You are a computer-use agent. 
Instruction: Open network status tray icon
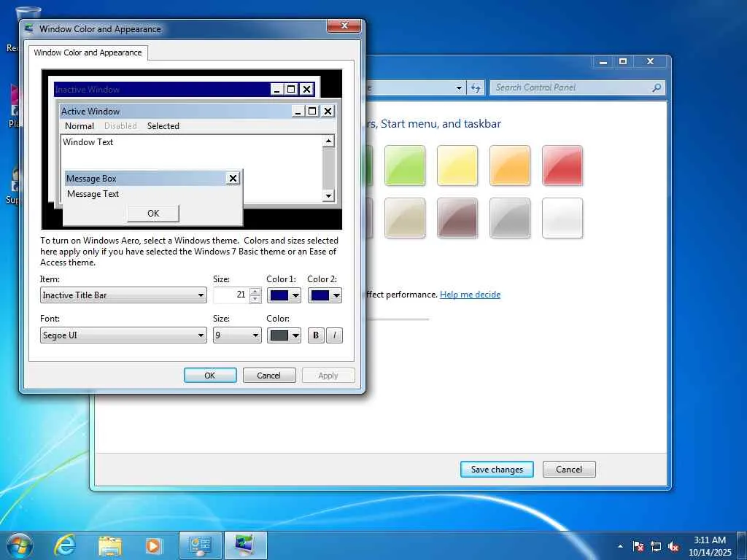(x=656, y=546)
